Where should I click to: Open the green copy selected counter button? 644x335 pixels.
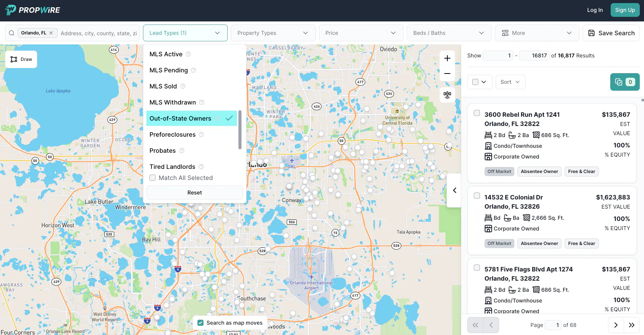pos(624,82)
